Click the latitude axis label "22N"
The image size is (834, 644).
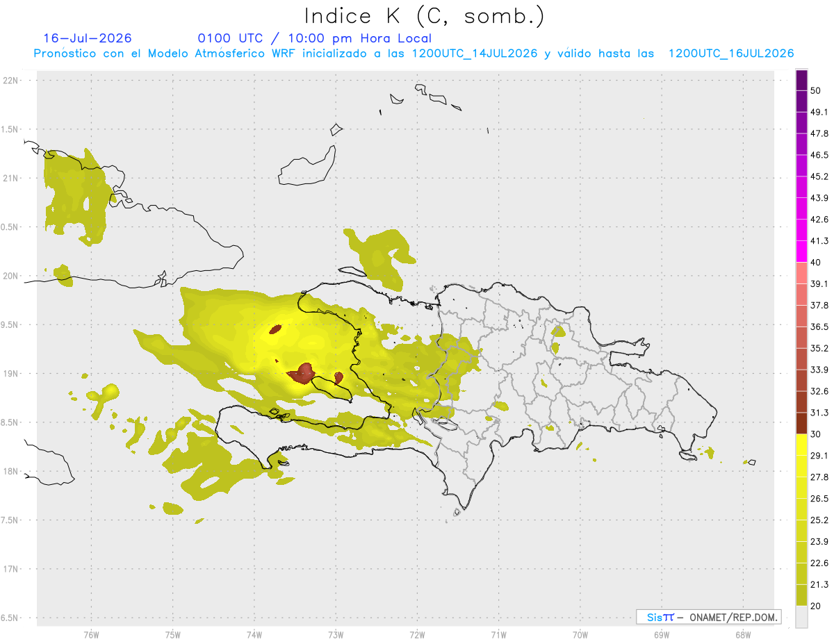(12, 80)
